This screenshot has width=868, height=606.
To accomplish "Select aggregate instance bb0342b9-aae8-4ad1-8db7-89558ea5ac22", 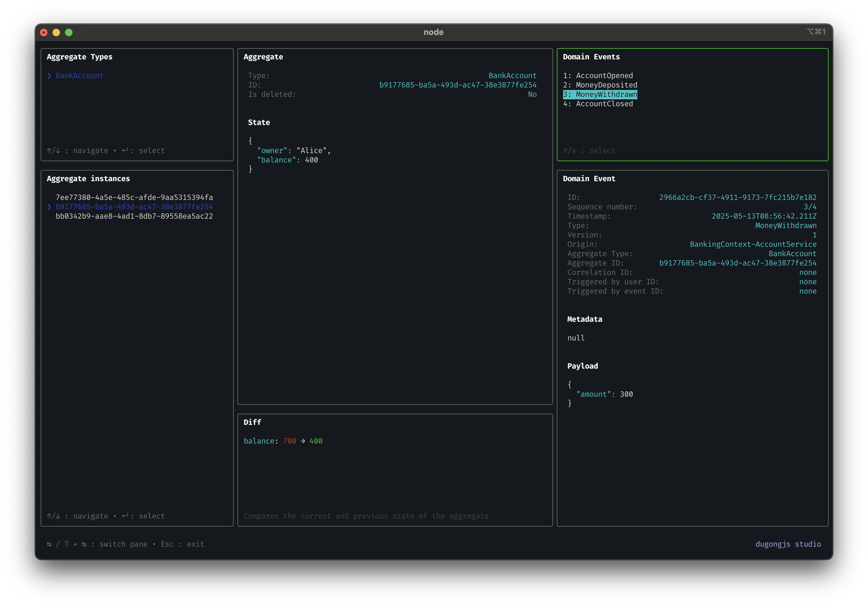I will [x=134, y=216].
